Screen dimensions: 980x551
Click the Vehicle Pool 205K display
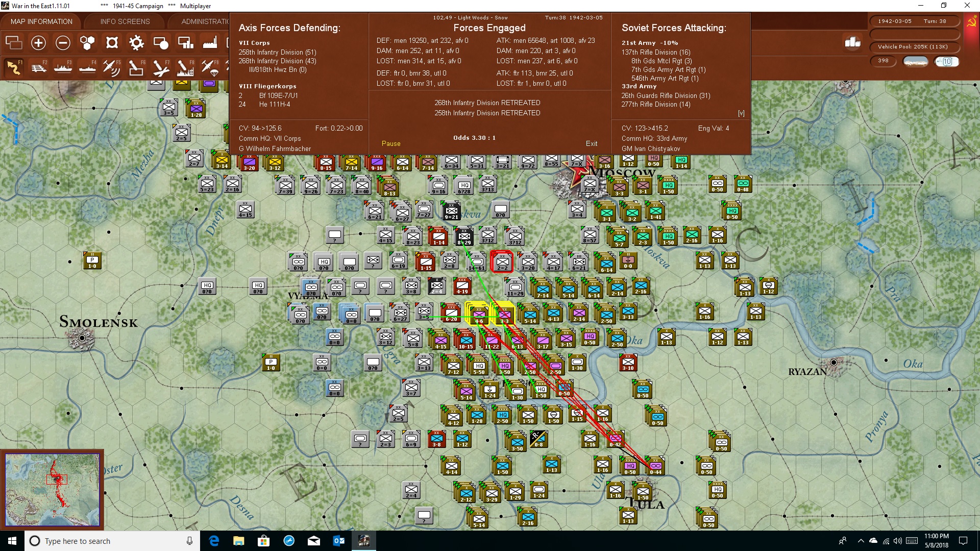tap(914, 47)
